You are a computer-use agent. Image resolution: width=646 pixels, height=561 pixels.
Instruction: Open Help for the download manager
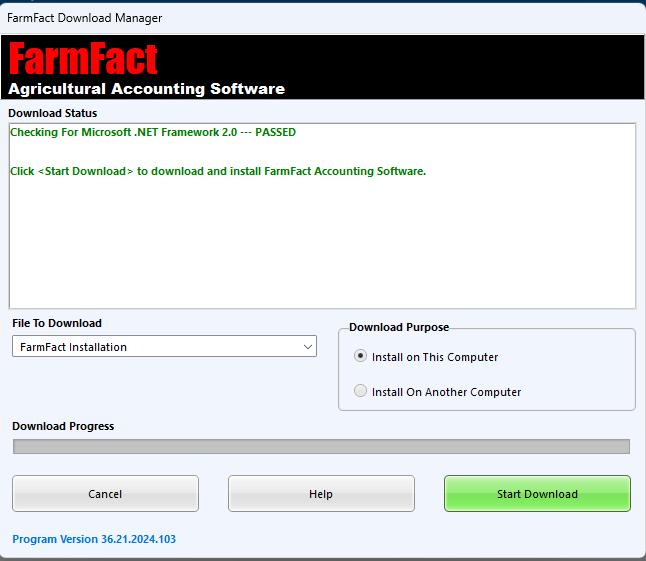(321, 494)
